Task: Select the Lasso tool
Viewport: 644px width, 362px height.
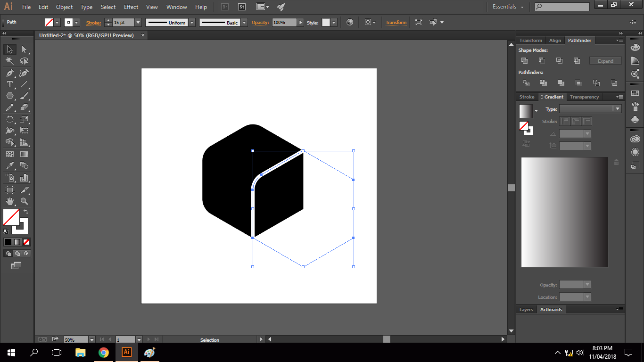Action: click(25, 61)
